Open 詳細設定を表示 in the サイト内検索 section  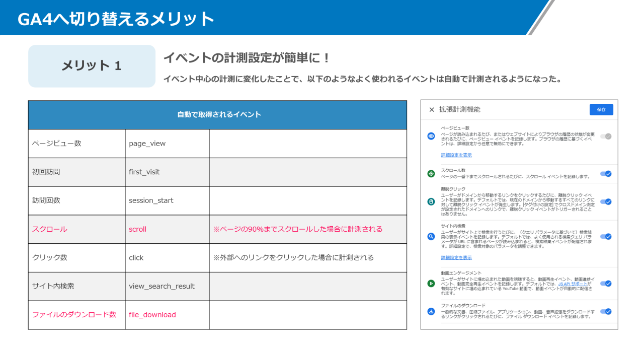457,257
